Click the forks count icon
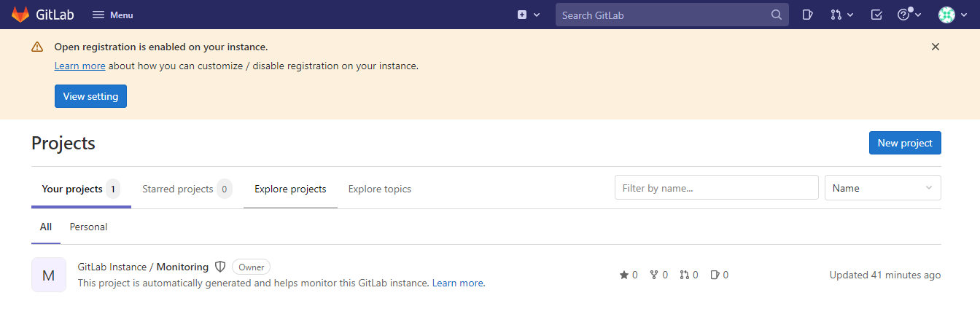Screen dimensions: 980x325 654,275
